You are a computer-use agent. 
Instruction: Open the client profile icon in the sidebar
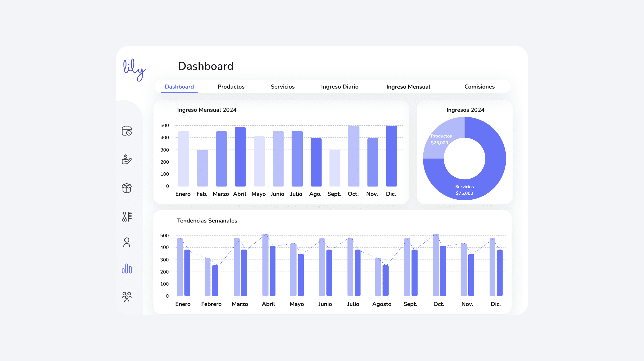pyautogui.click(x=127, y=242)
